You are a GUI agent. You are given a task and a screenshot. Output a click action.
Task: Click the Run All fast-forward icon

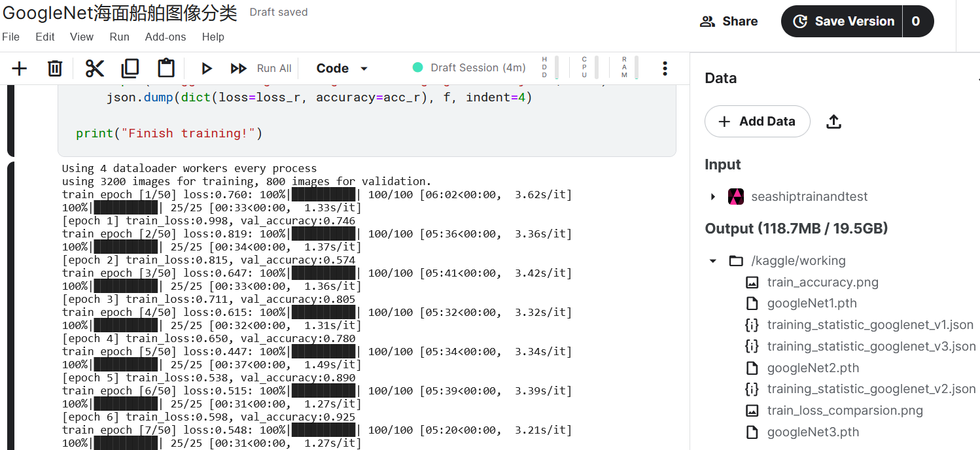tap(239, 68)
